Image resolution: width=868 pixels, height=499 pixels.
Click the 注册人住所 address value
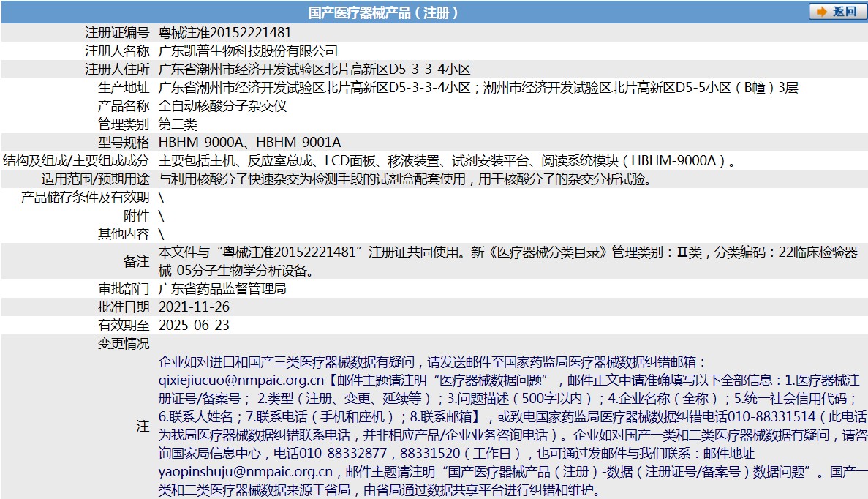314,70
